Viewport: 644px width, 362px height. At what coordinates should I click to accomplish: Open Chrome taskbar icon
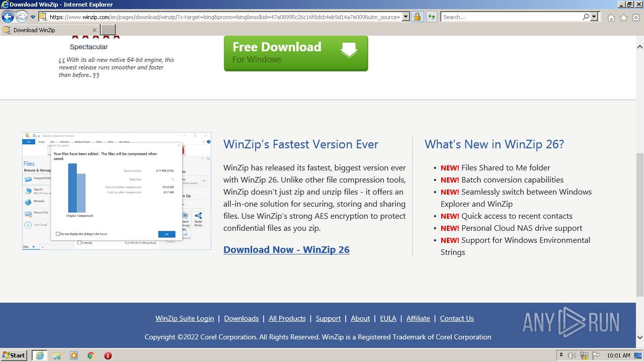coord(91,355)
